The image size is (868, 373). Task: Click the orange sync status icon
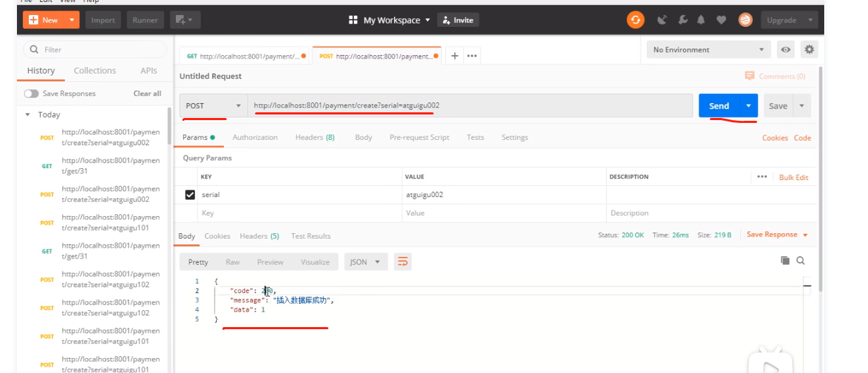(x=636, y=20)
